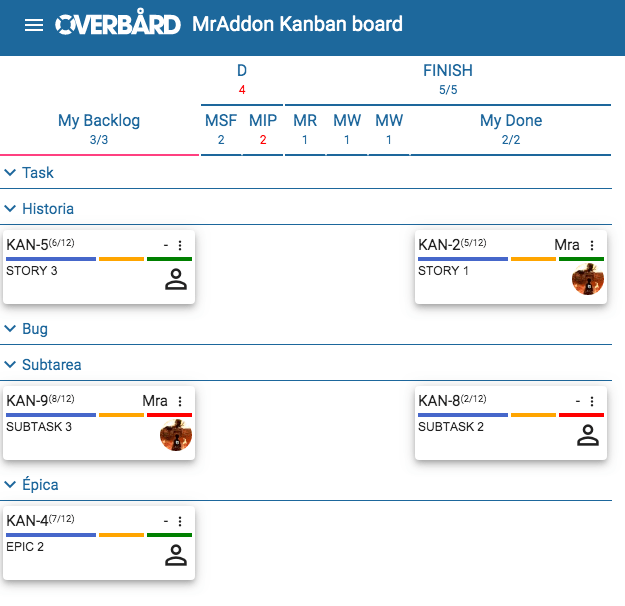The width and height of the screenshot is (625, 606).
Task: Click unassigned person icon on KAN-8
Action: click(x=588, y=435)
